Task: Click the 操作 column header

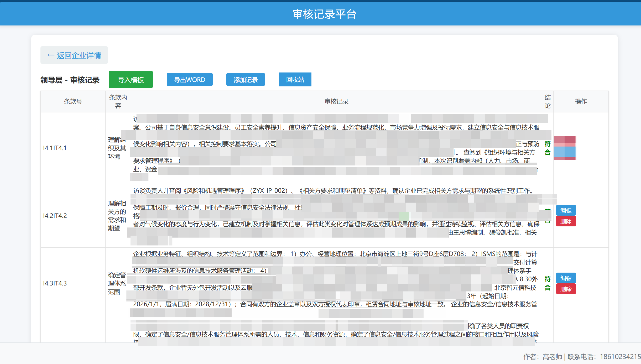Action: pos(581,101)
